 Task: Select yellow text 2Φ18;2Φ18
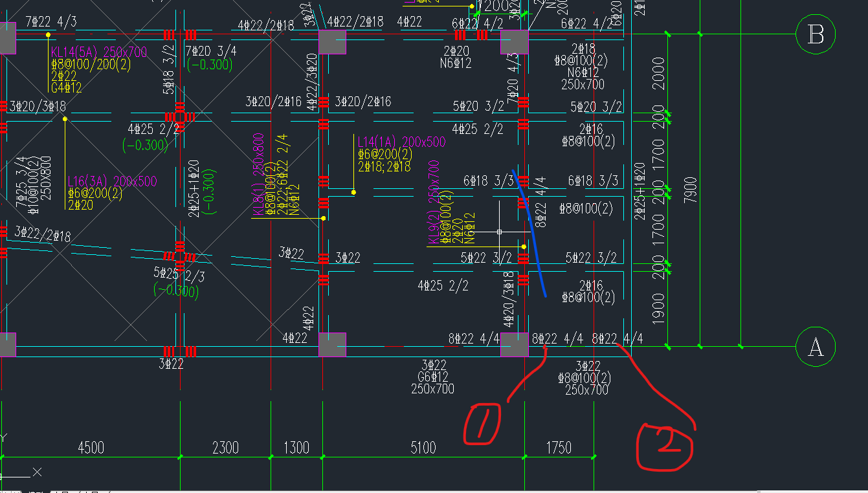tap(384, 166)
